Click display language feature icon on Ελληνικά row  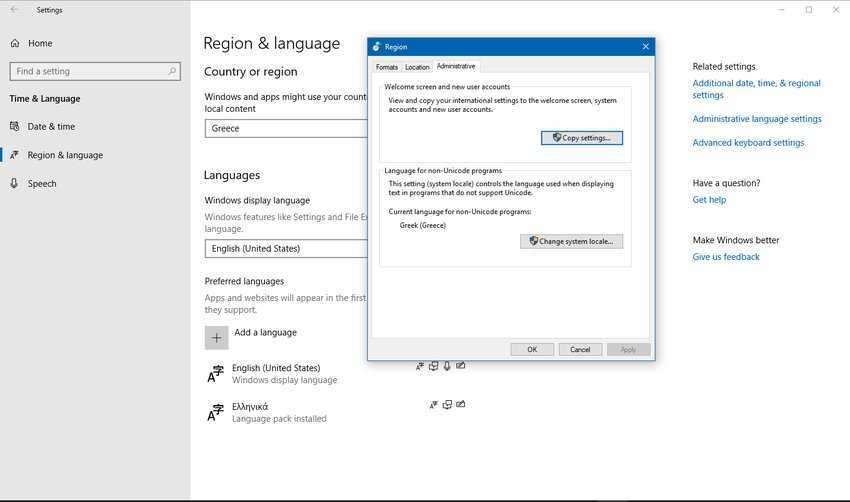434,405
